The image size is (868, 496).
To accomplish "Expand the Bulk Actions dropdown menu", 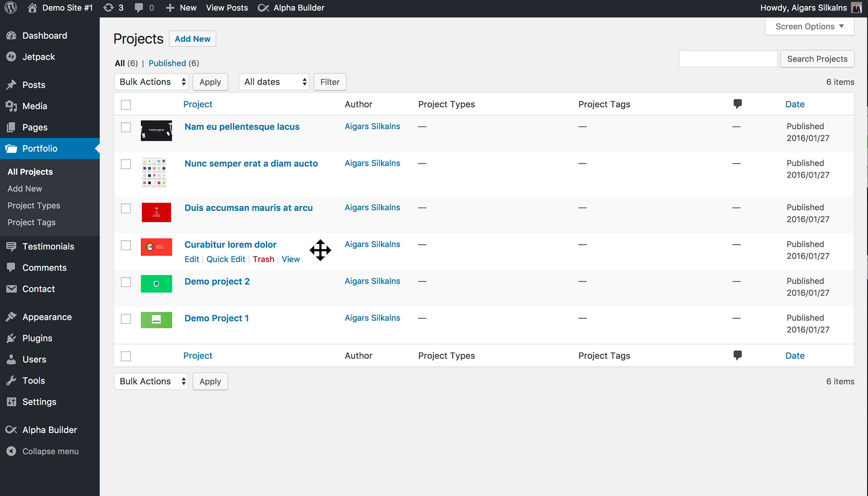I will 151,82.
